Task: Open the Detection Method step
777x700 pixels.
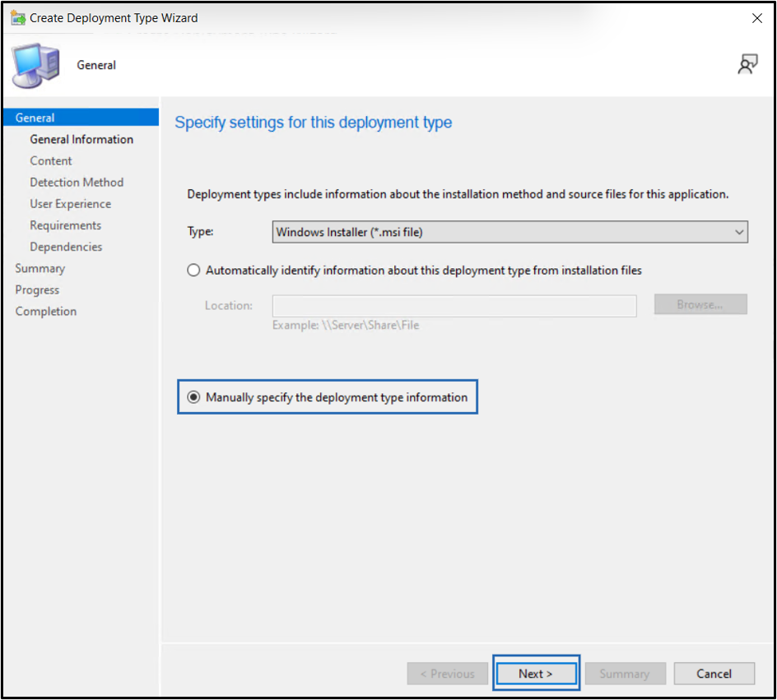Action: click(77, 182)
